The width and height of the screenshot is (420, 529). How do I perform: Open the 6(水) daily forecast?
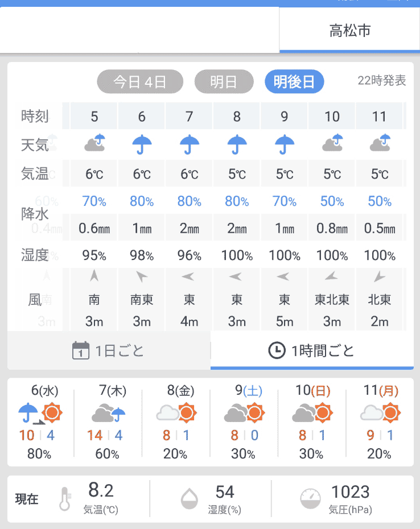point(40,422)
